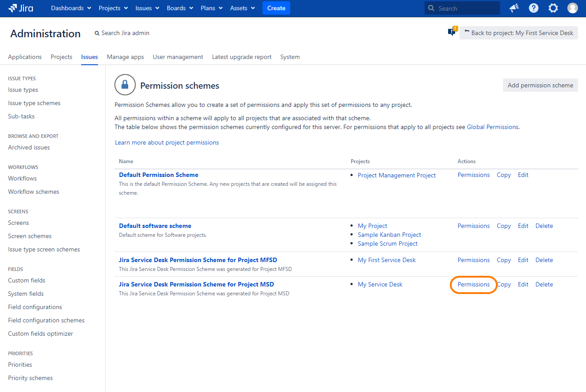
Task: Click the feedback speech bubble icon
Action: click(x=452, y=32)
